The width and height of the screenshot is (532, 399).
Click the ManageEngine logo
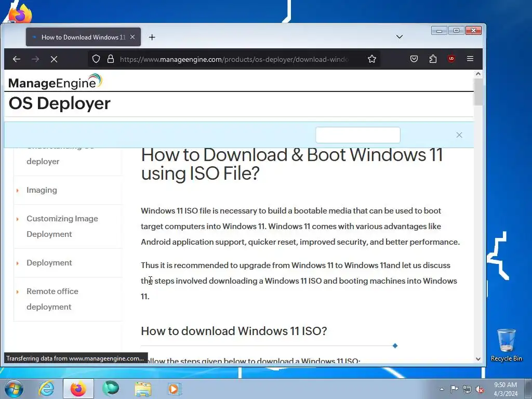pyautogui.click(x=55, y=82)
